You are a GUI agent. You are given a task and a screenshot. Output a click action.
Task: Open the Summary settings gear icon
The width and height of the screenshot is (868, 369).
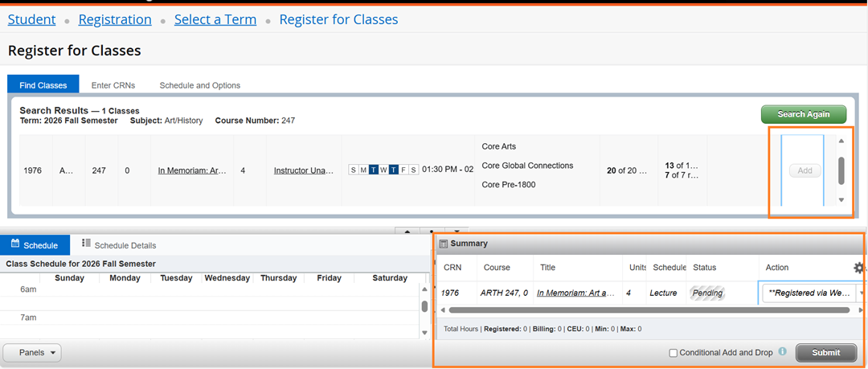(858, 269)
